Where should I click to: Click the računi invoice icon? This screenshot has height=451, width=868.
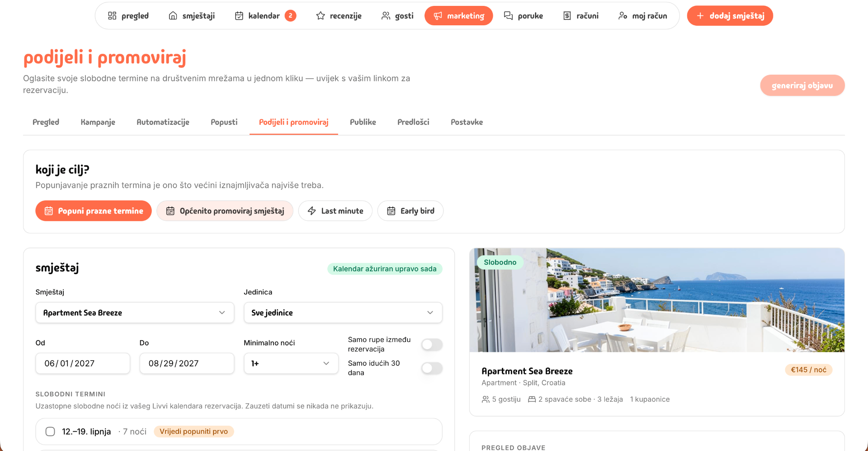(567, 16)
